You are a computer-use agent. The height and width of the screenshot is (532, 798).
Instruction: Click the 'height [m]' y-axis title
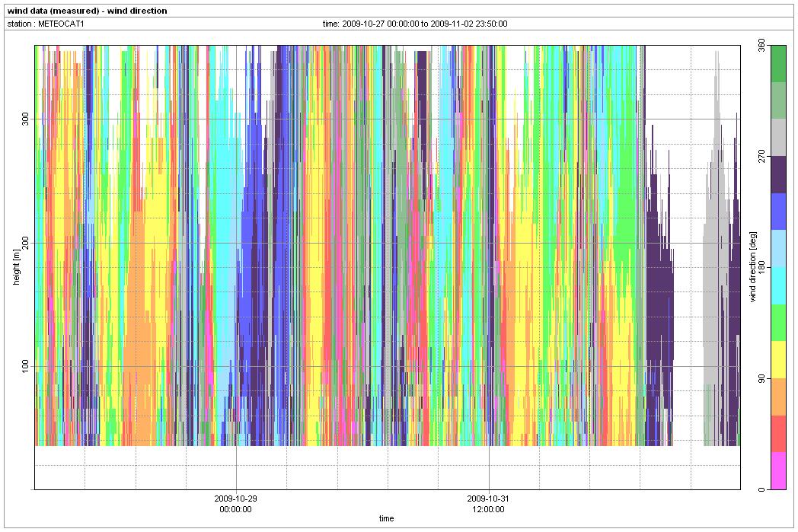(x=17, y=267)
